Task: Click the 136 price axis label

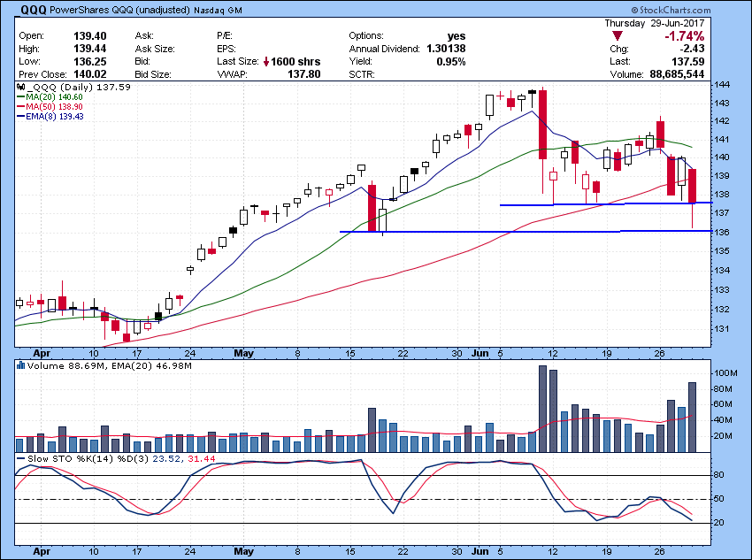Action: (x=722, y=232)
